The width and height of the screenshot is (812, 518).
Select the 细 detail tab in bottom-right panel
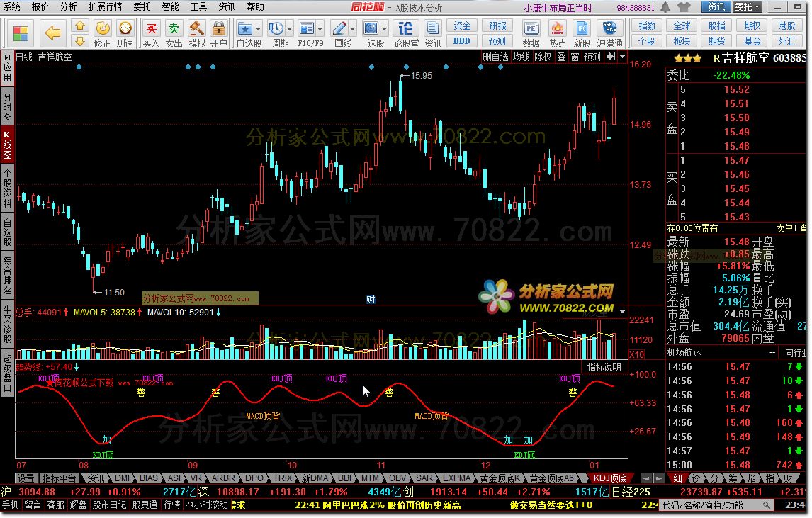677,478
